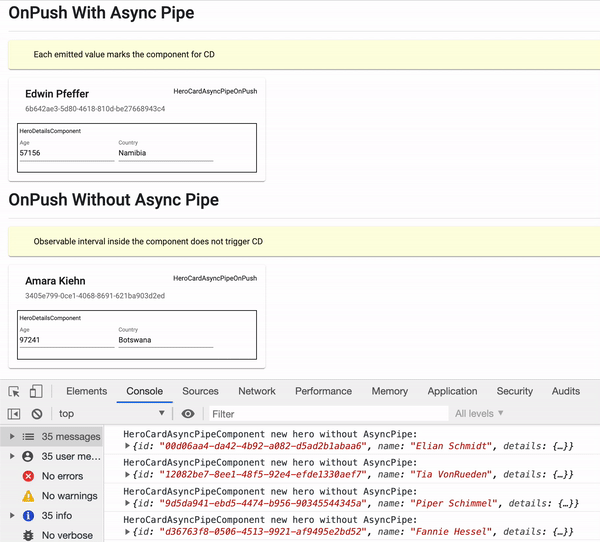
Task: Select the No errors sidebar row
Action: pyautogui.click(x=52, y=476)
